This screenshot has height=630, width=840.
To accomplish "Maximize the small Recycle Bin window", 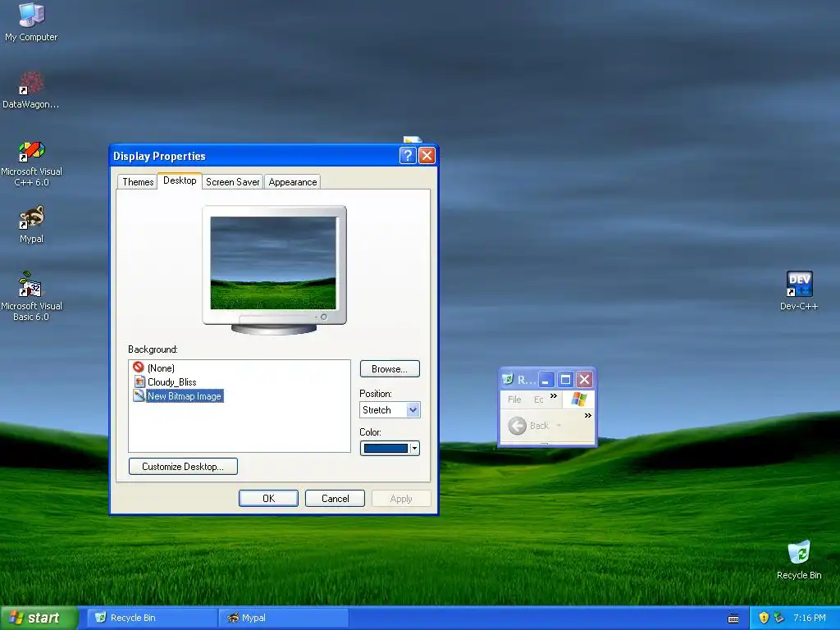I will (x=564, y=379).
